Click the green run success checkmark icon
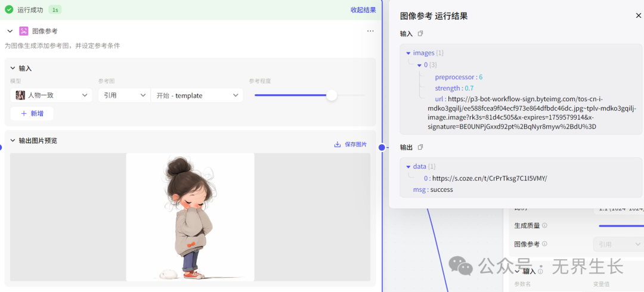 [x=9, y=10]
